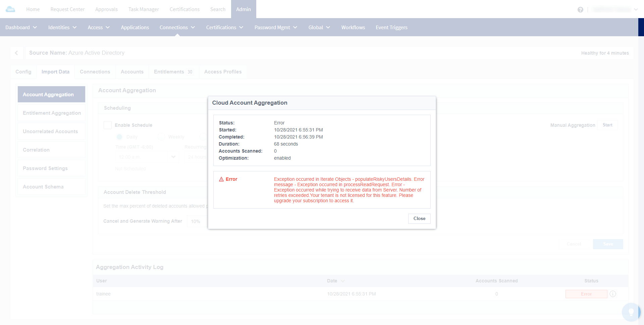Click the Started timestamp 6:55:31 PM
644x325 pixels.
coord(299,130)
